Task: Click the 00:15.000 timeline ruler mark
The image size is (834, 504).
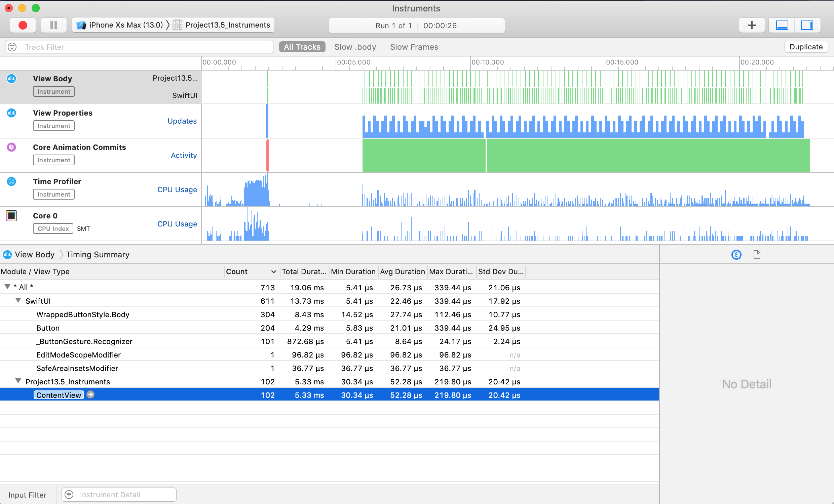Action: (x=622, y=62)
